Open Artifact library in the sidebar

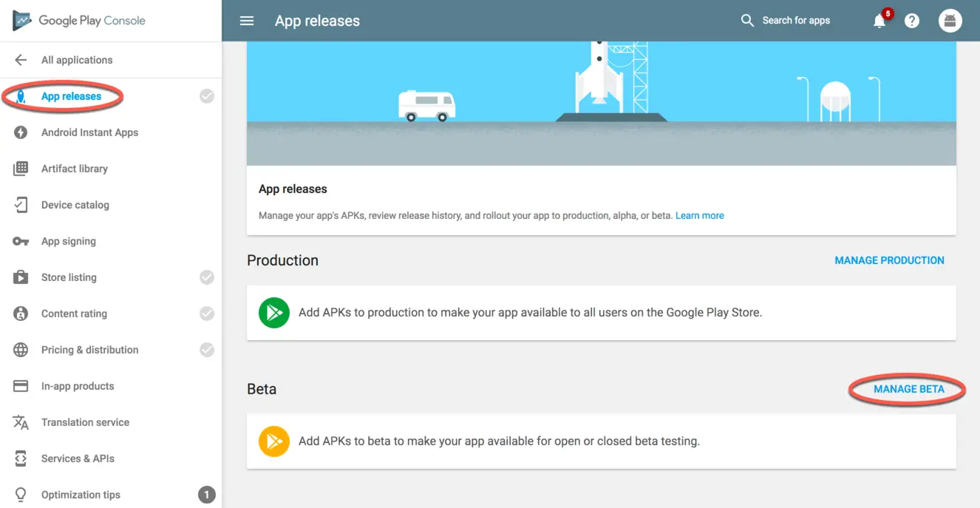coord(75,169)
